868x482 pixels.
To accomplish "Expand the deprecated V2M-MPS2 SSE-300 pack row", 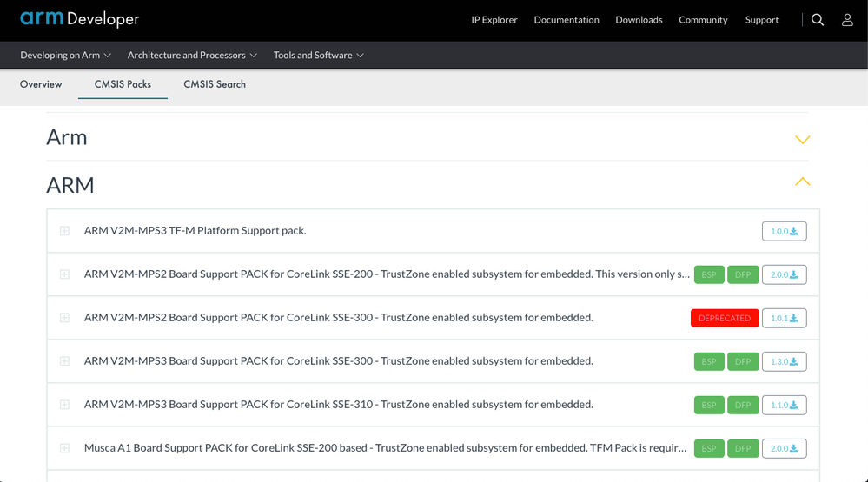I will (65, 318).
